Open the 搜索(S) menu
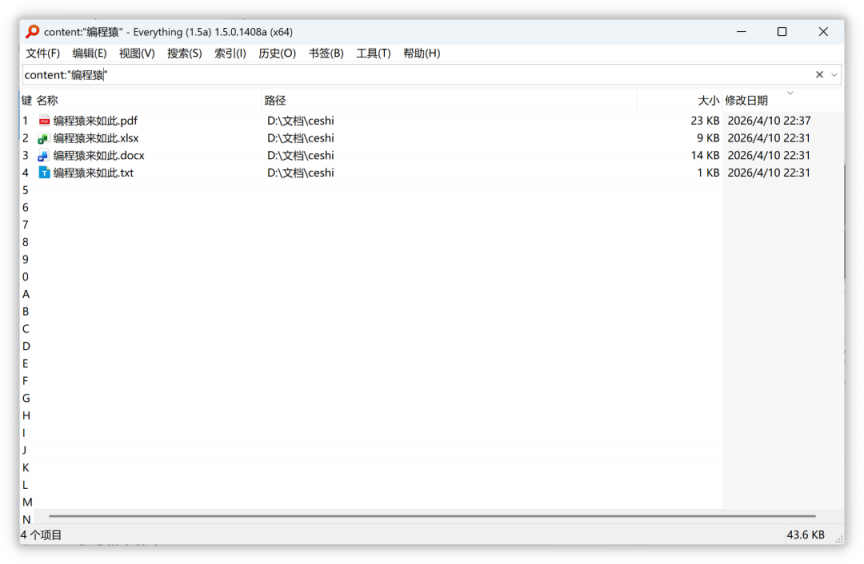 [184, 53]
